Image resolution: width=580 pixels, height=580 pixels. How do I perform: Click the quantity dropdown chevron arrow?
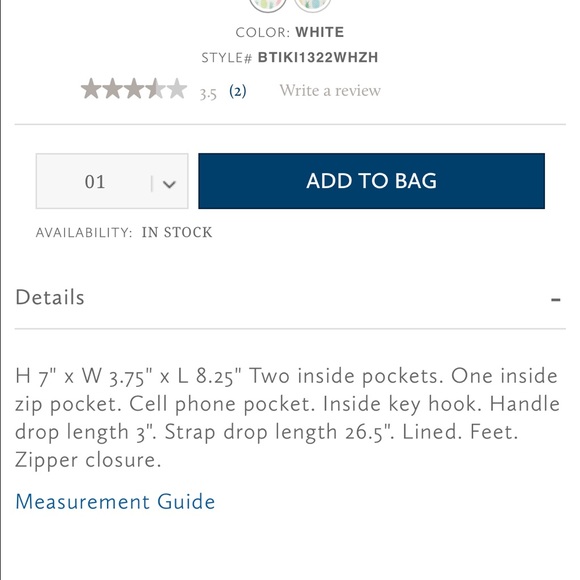[169, 184]
